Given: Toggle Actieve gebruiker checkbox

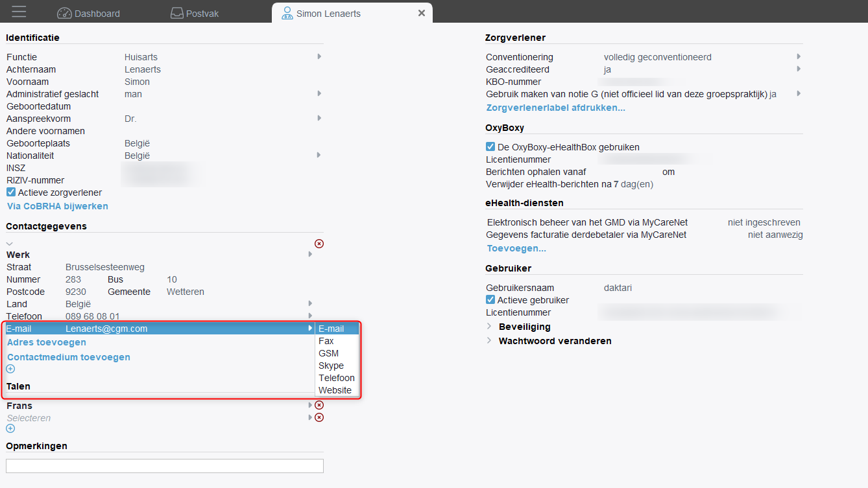Looking at the screenshot, I should pos(490,300).
